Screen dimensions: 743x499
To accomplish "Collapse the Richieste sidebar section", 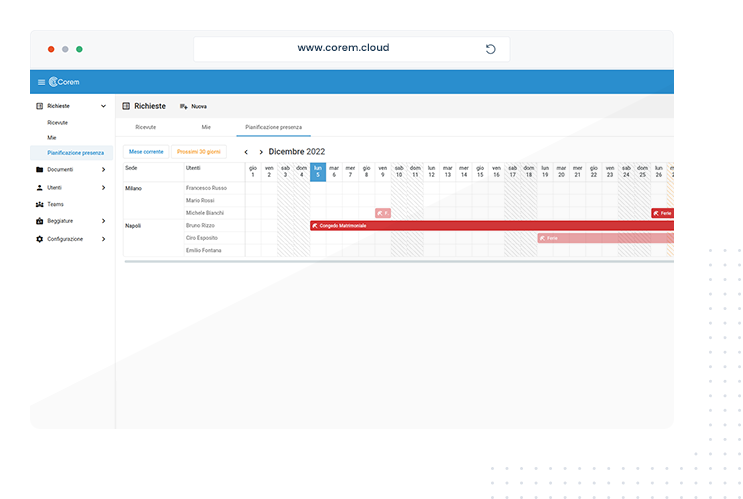I will click(x=103, y=106).
